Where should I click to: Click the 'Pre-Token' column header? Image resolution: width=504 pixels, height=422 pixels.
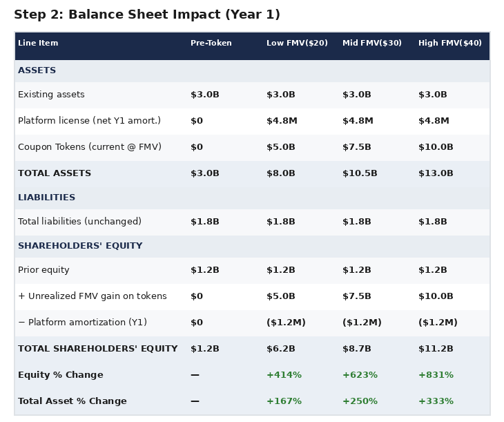coord(211,44)
